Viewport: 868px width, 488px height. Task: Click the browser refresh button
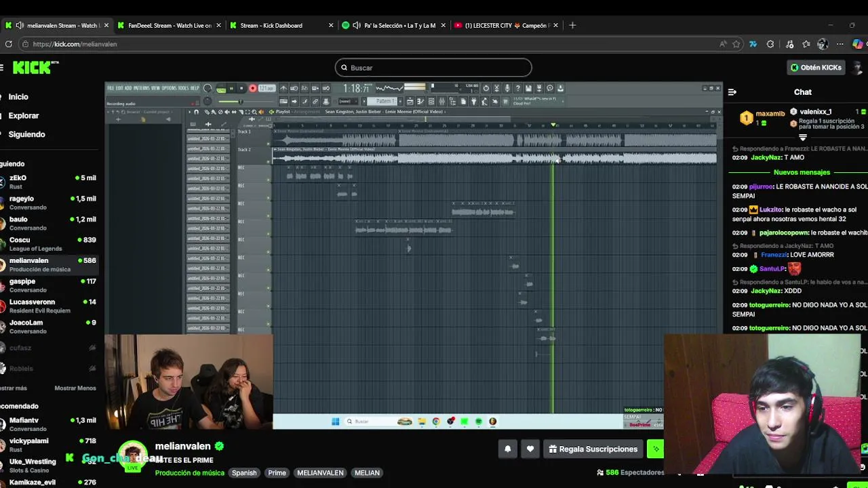(8, 44)
